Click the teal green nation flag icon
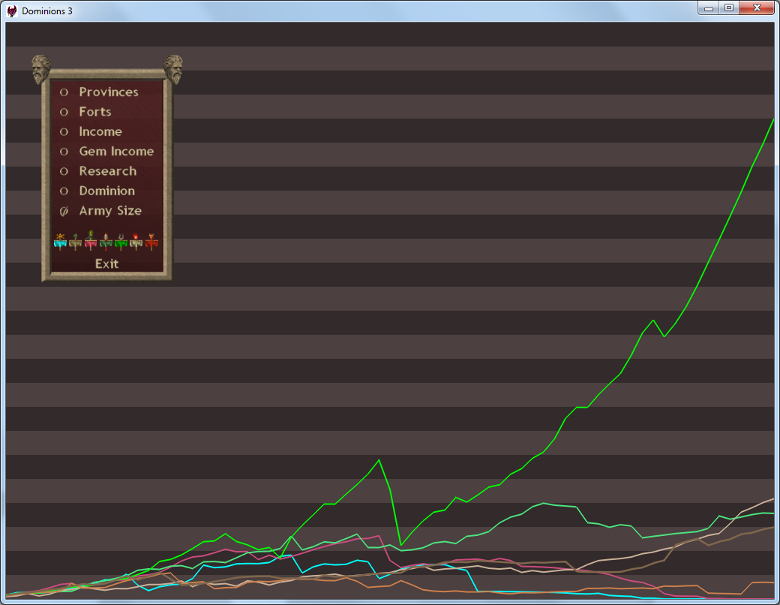 pos(105,241)
